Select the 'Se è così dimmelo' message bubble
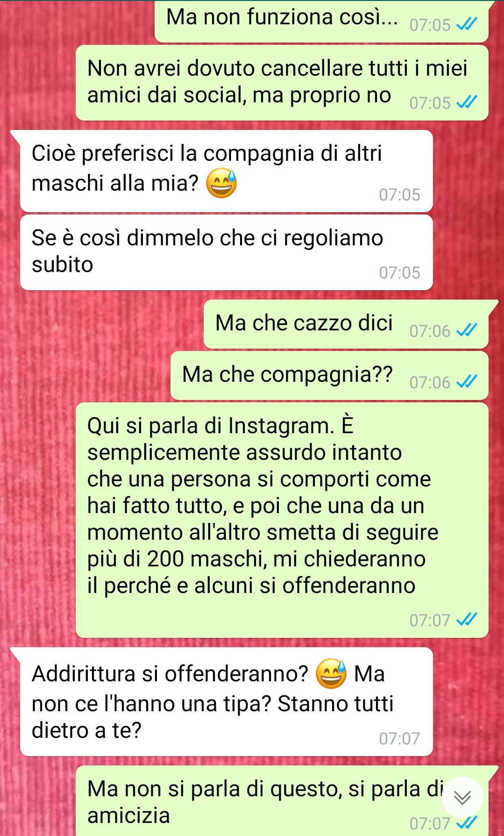 coord(227,252)
